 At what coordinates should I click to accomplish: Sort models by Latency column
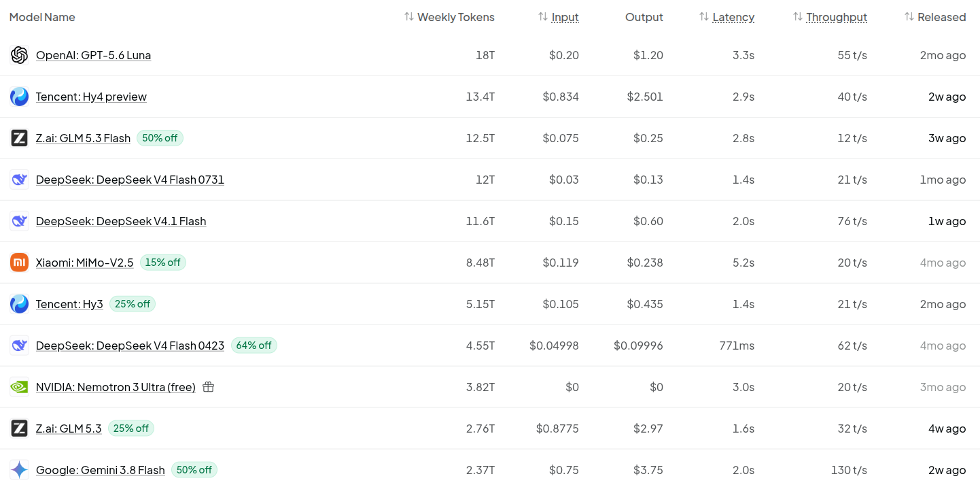(727, 17)
